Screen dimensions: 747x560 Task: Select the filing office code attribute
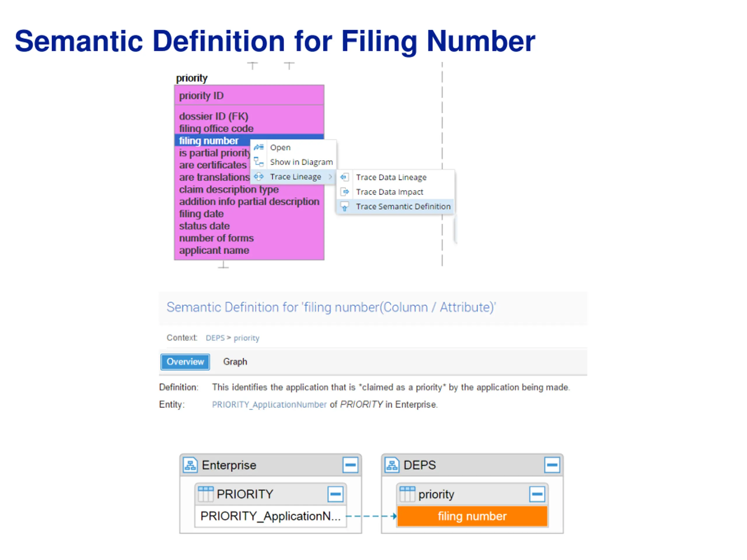coord(216,128)
